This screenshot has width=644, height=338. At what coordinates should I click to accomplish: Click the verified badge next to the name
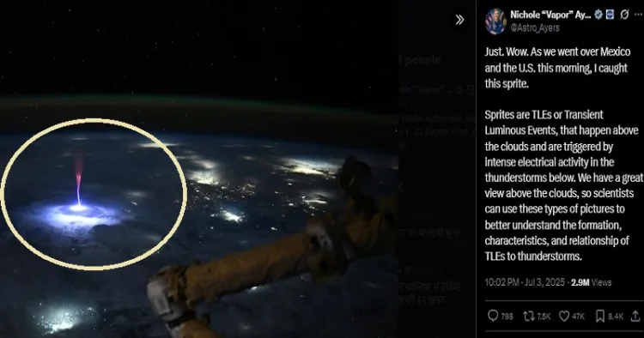click(x=598, y=15)
